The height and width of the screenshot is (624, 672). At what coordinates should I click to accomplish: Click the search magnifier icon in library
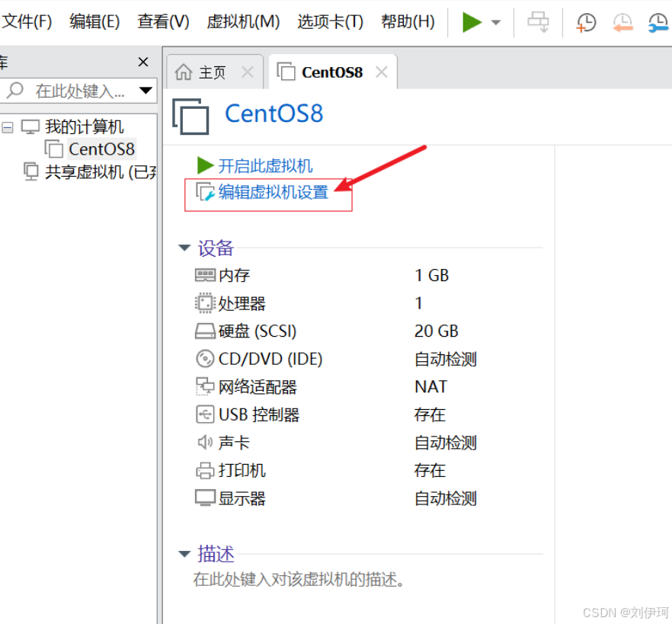click(x=15, y=91)
